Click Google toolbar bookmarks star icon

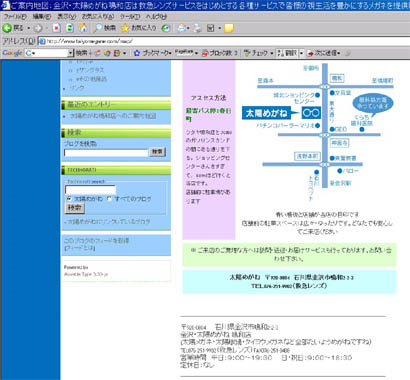(x=137, y=53)
